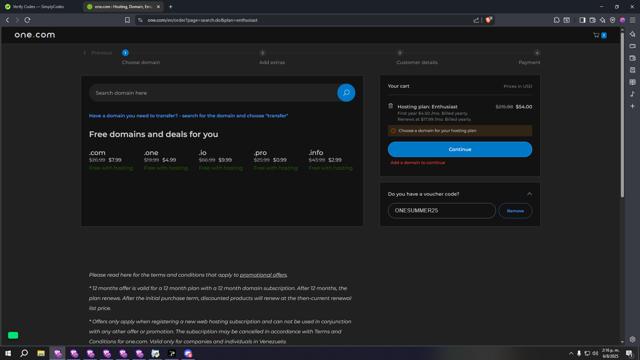This screenshot has width=640, height=360.
Task: Remove the ONESUMMER25 voucher code
Action: 515,211
